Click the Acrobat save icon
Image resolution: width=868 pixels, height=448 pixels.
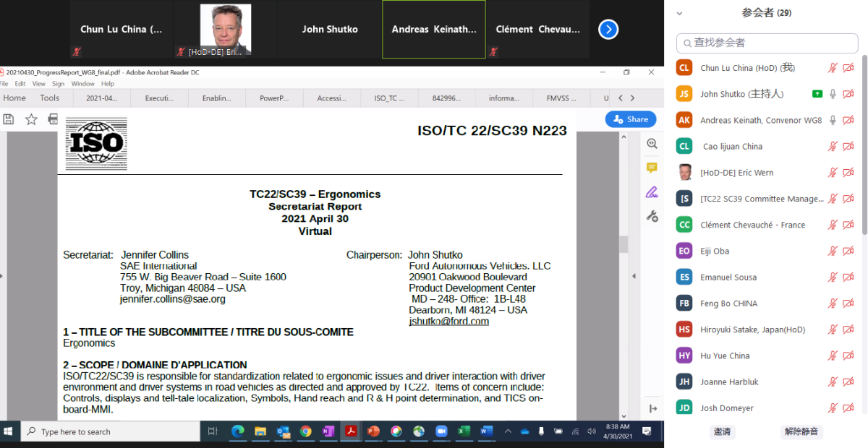coord(9,119)
